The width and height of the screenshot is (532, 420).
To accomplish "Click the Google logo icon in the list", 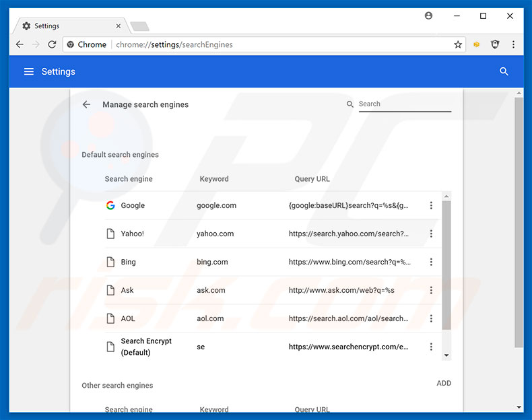I will click(110, 205).
